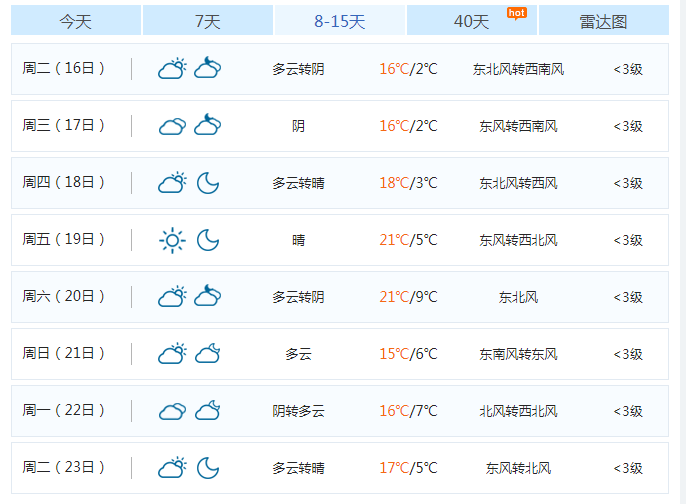Click wind level <3级 for 19日
Image resolution: width=686 pixels, height=504 pixels.
click(628, 240)
